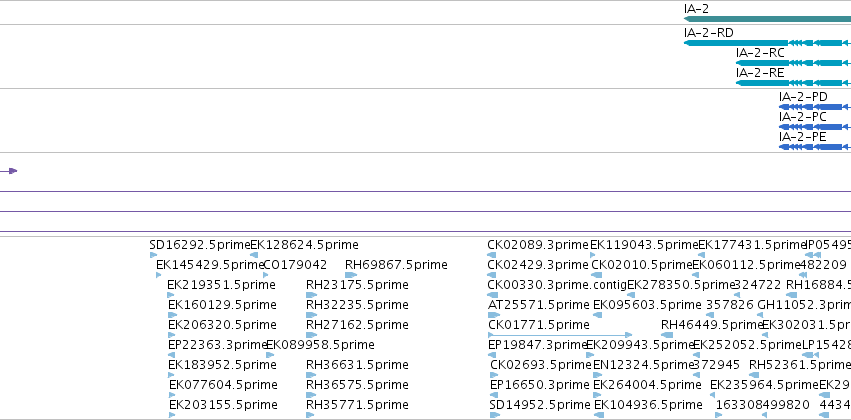Viewport: 851px width, 420px height.
Task: Click the RH69867.5prime EST label
Action: [396, 265]
